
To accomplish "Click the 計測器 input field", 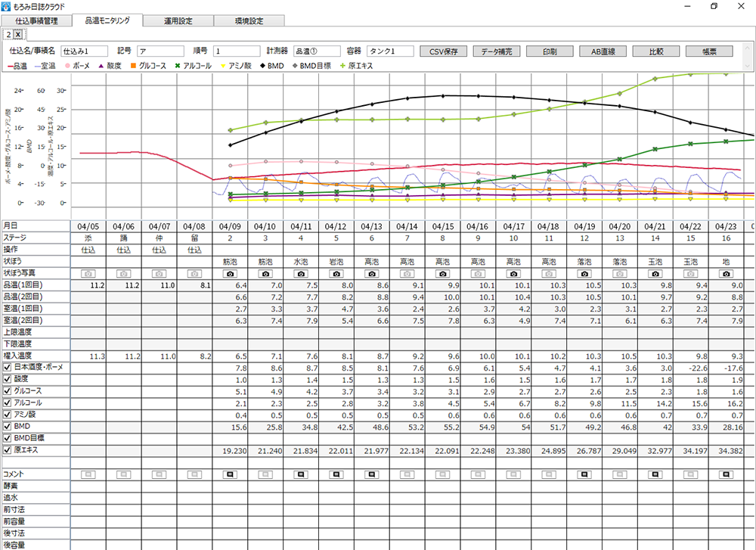I will [x=317, y=51].
